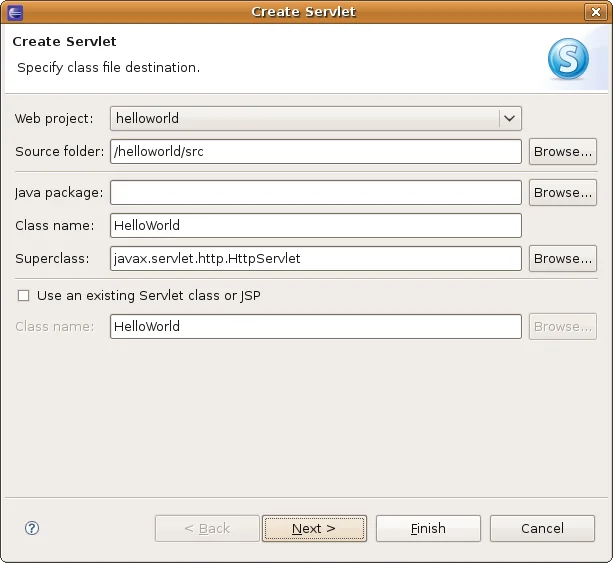Click the Eclipse icon in the title bar
This screenshot has height=563, width=613.
click(x=12, y=12)
